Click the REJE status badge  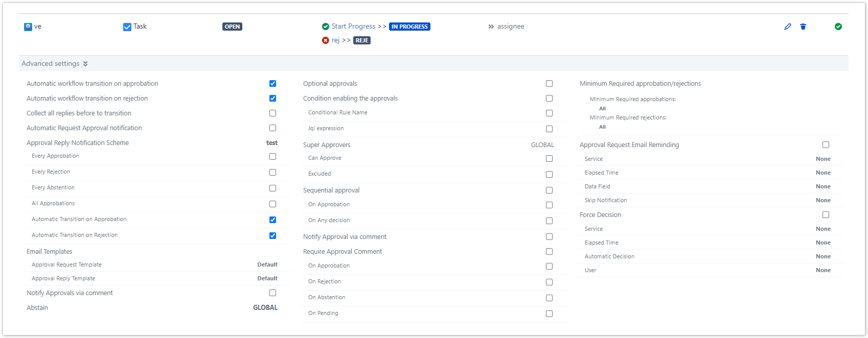click(362, 40)
